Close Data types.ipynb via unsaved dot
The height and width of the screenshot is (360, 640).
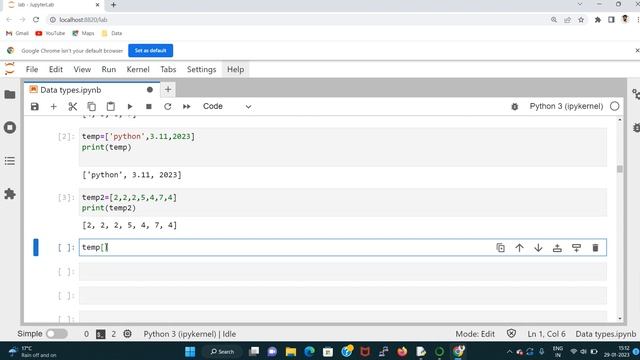click(x=150, y=90)
